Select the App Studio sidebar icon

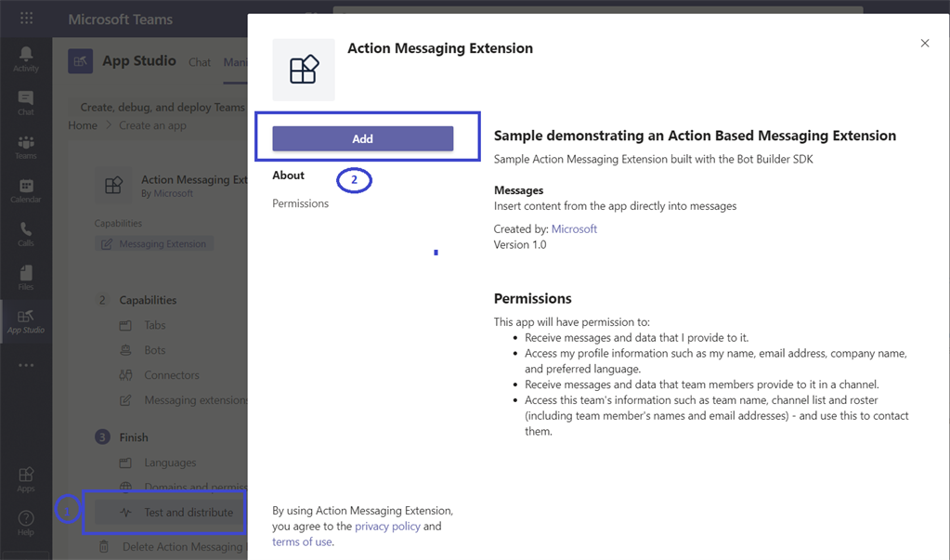26,319
